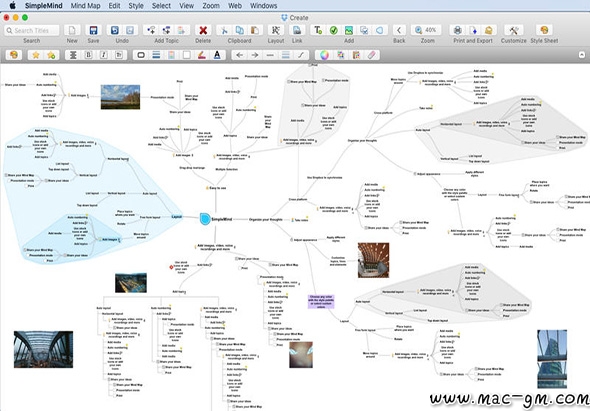Open the Zoom 40% dropdown
This screenshot has width=590, height=411.
click(427, 30)
